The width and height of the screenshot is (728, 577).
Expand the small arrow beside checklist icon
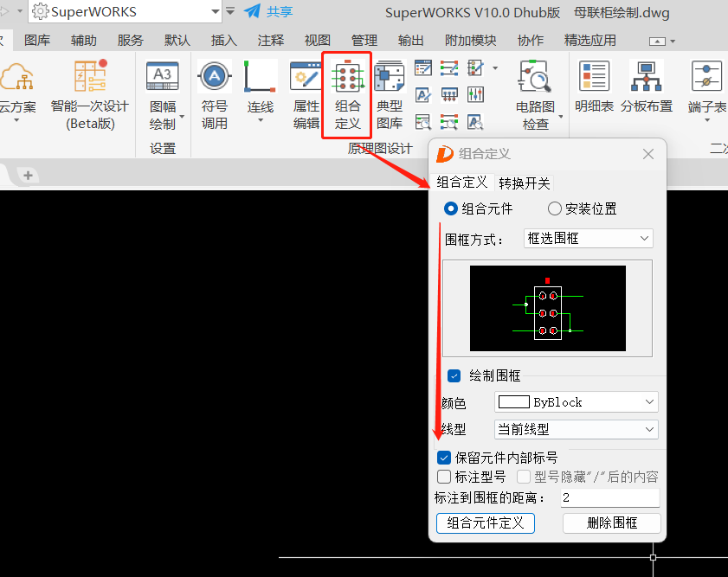[495, 68]
